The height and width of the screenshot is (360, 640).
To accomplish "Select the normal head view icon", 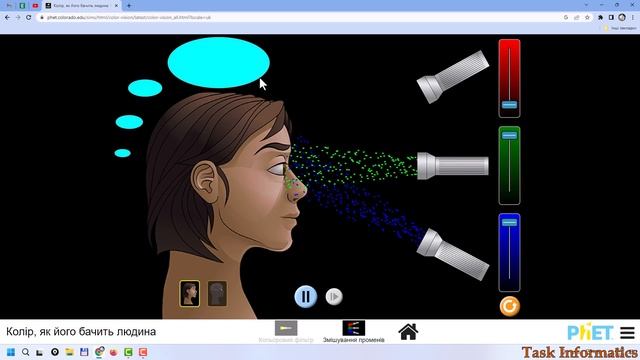I will click(189, 293).
